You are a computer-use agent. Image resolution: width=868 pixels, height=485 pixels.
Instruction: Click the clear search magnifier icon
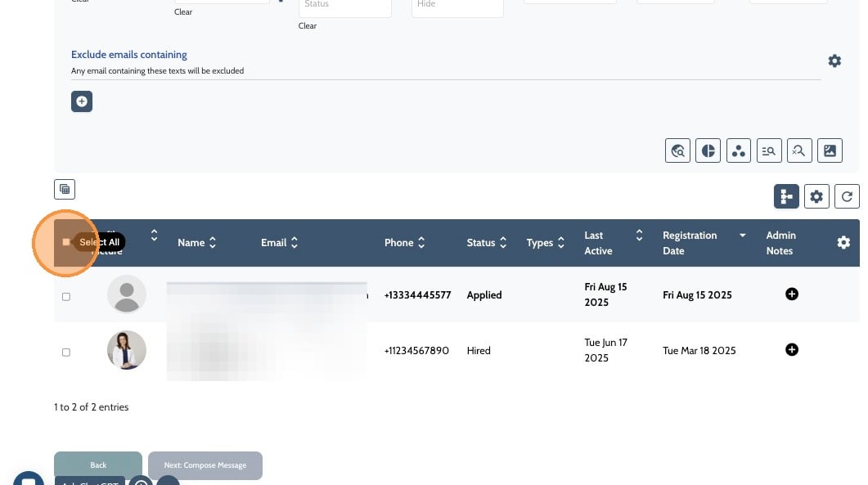click(798, 150)
